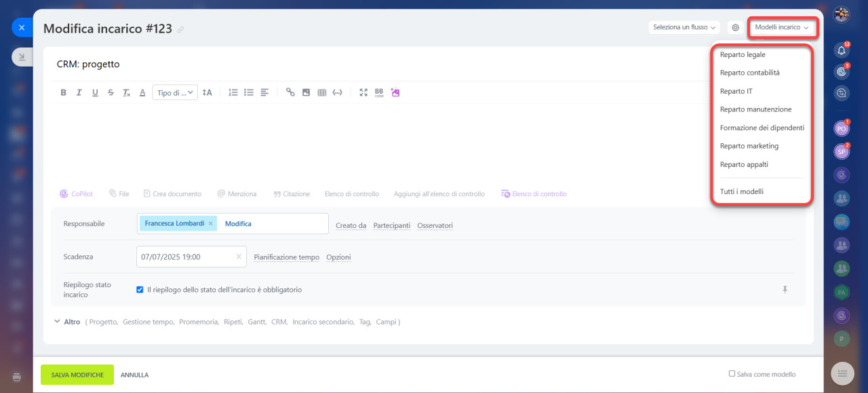The image size is (868, 393).
Task: Choose the 'Reparto manutenzione' template
Action: tap(755, 109)
